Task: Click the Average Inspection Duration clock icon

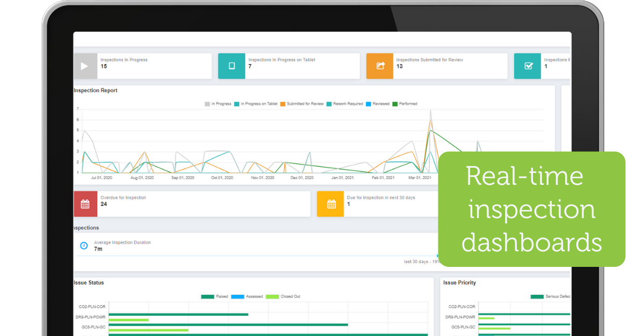Action: 84,245
